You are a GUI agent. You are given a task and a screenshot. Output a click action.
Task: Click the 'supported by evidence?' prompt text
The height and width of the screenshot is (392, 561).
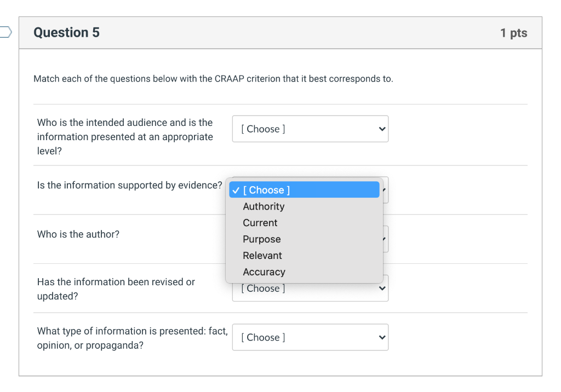coord(129,185)
